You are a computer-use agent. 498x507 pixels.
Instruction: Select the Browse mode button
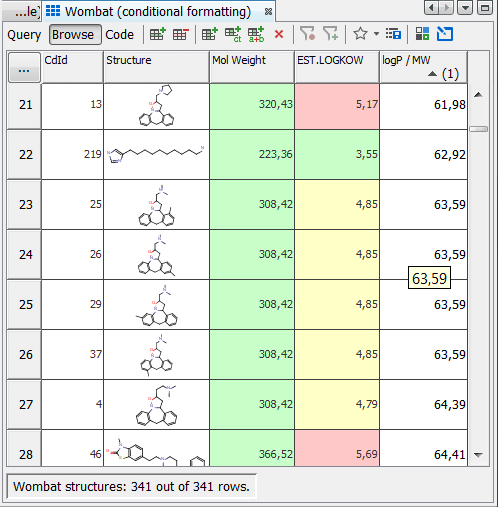[75, 34]
